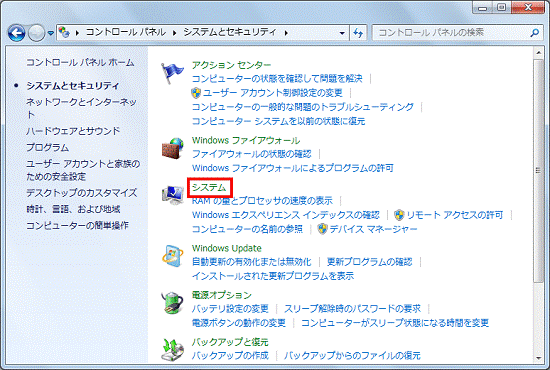
Task: Click コンピューターの状態を確認して問題を解決
Action: pos(277,79)
